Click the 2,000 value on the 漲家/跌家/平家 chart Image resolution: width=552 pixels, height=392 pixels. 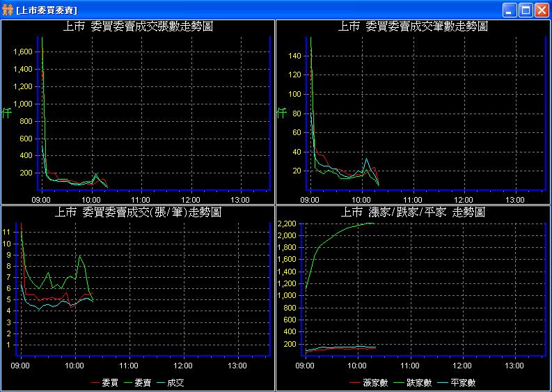pos(287,235)
